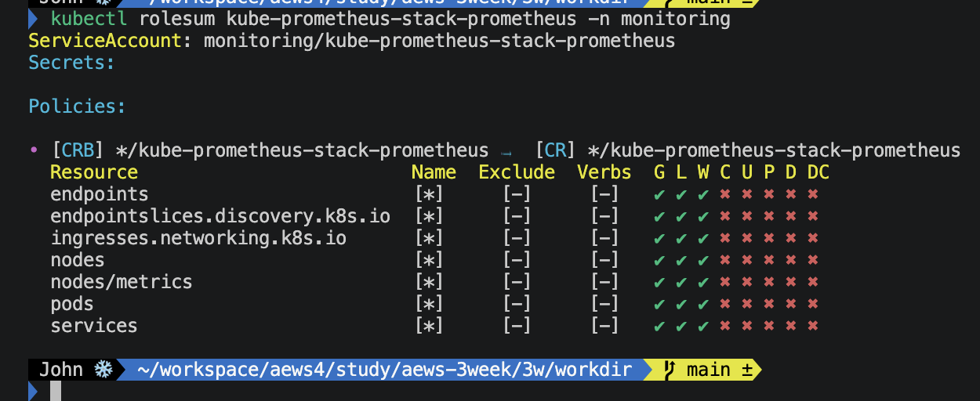
Task: Click the 'Policies:' heading
Action: 78,107
